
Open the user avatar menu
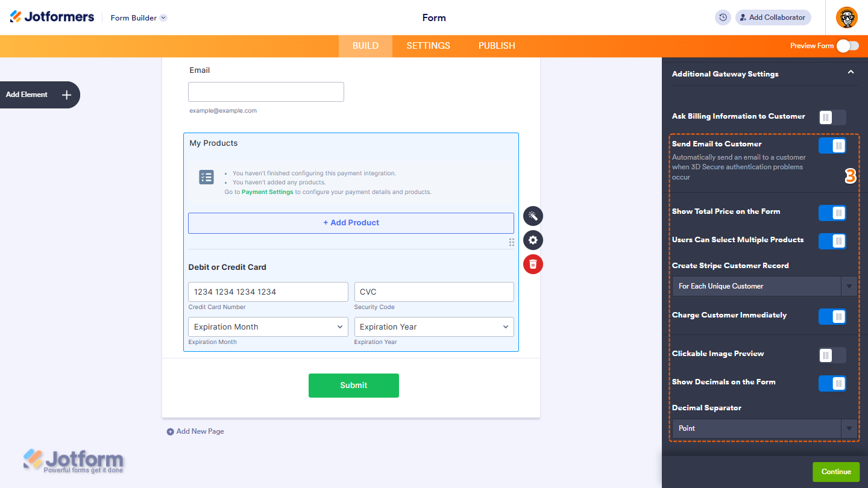coord(846,17)
